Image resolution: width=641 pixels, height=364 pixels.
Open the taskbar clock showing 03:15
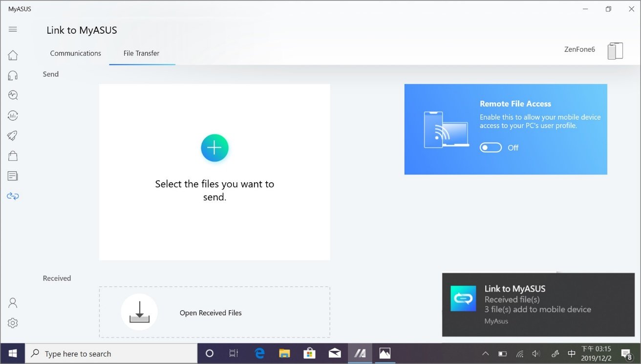(x=596, y=353)
